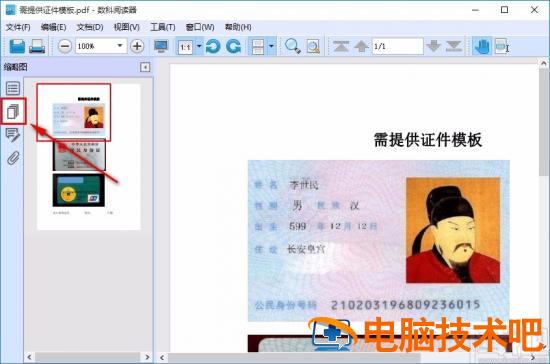The image size is (550, 364).
Task: Open the 帮助(H) menu
Action: [x=238, y=27]
